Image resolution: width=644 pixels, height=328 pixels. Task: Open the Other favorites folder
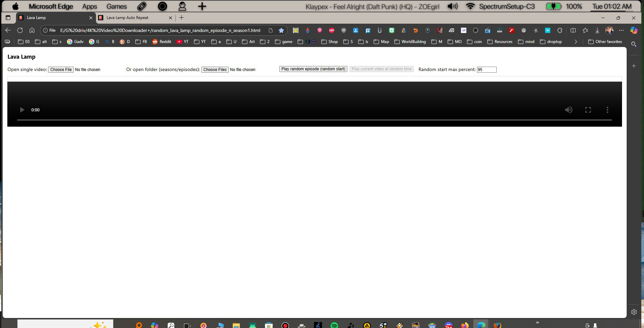point(605,42)
